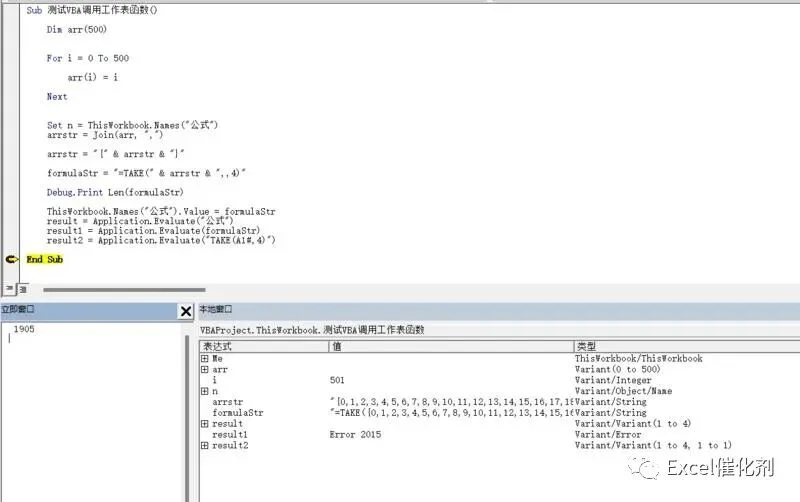Switch to Procedure View icon
This screenshot has height=502, width=800.
(x=9, y=289)
